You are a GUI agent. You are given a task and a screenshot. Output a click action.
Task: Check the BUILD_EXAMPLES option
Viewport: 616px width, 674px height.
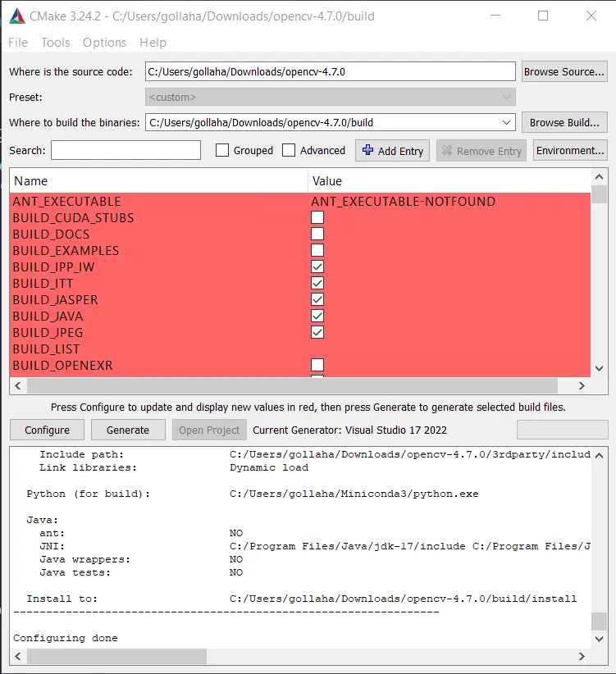point(317,250)
